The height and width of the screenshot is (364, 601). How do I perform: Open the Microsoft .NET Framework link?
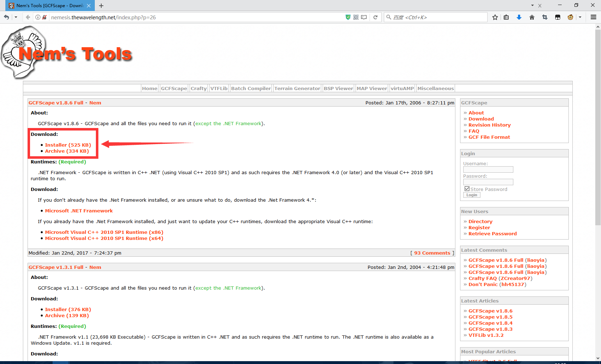coord(79,211)
